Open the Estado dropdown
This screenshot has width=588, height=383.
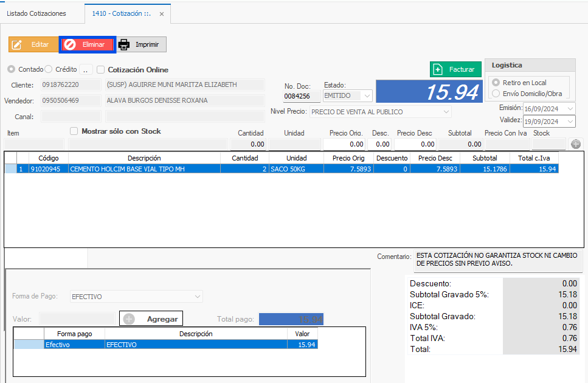tap(367, 95)
